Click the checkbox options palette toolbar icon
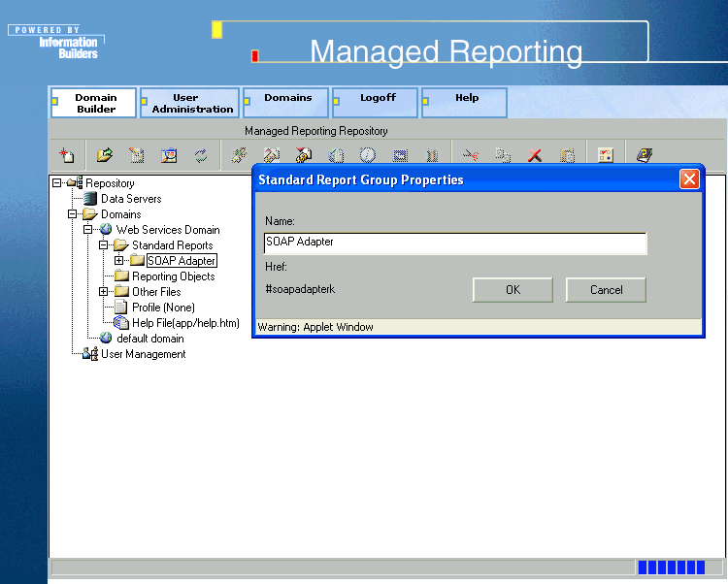 coord(606,155)
